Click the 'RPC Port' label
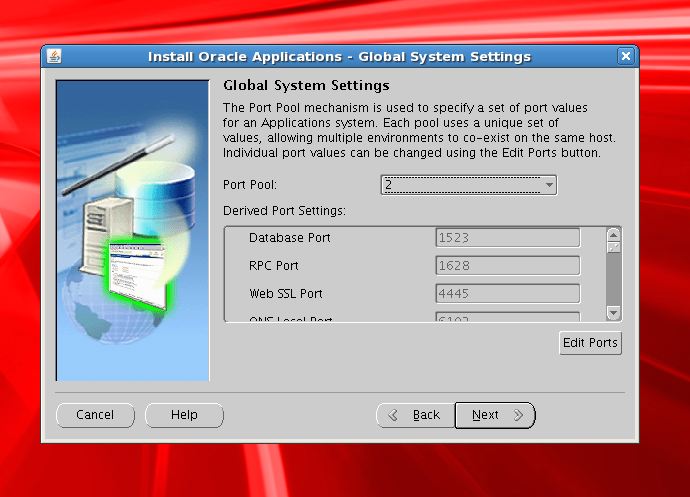 [x=274, y=266]
